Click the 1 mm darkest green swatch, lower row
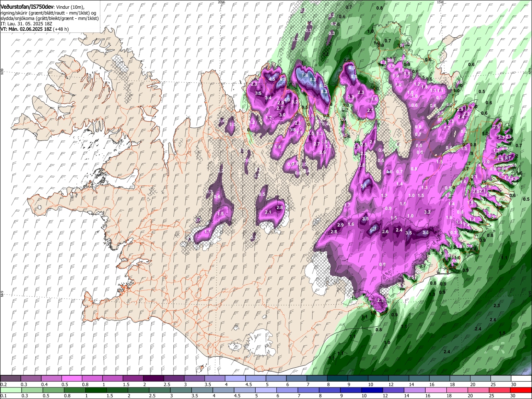The image size is (532, 399). tap(96, 390)
